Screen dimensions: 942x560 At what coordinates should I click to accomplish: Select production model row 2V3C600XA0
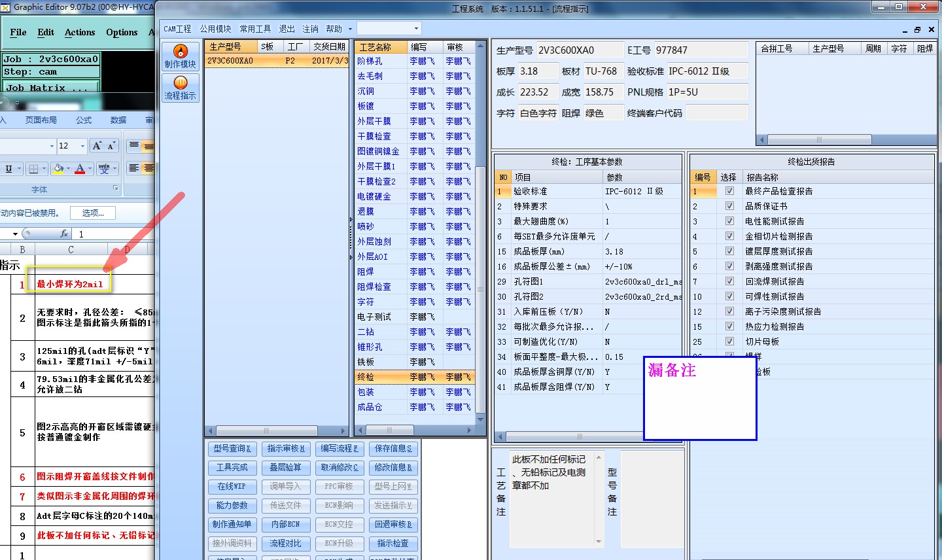pos(277,60)
